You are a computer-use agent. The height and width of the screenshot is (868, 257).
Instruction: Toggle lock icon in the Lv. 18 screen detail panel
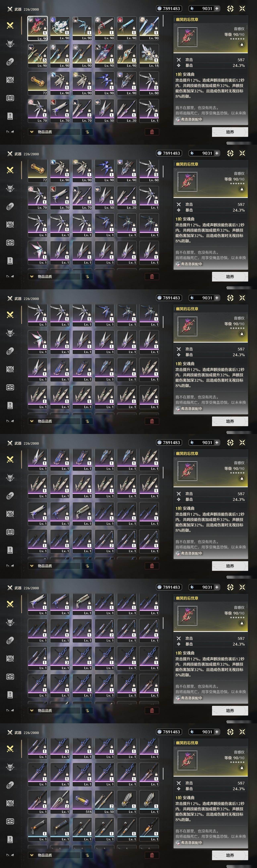242,44
